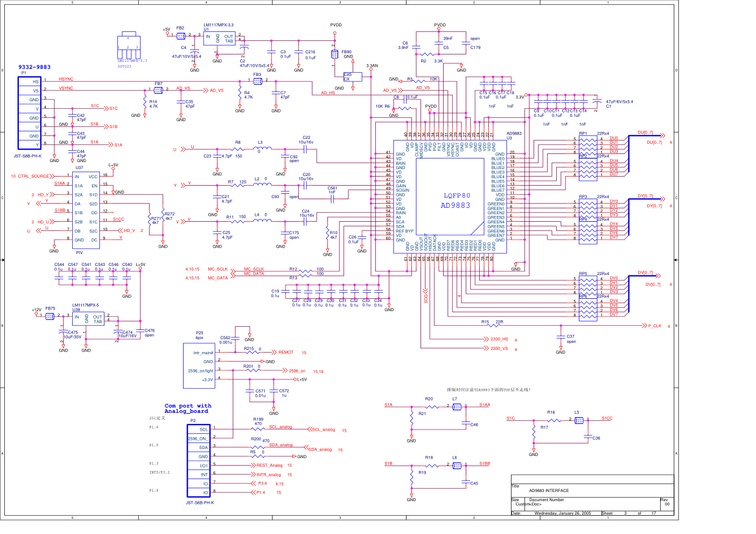Click the 'SOG' net label below chip
Image resolution: width=756 pixels, height=534 pixels.
(x=426, y=299)
